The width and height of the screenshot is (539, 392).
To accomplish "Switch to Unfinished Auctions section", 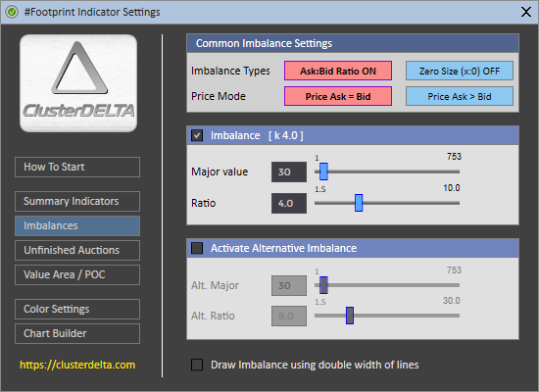I will [x=77, y=250].
